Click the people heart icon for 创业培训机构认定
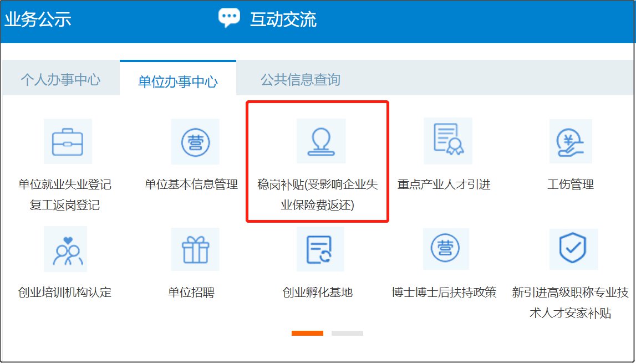The image size is (636, 364). pyautogui.click(x=65, y=249)
